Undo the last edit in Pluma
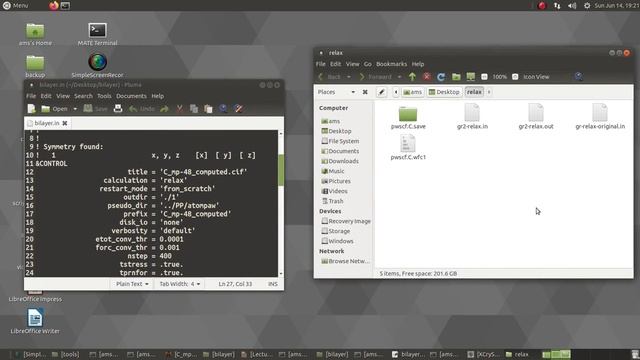The image size is (640, 360). [x=142, y=109]
